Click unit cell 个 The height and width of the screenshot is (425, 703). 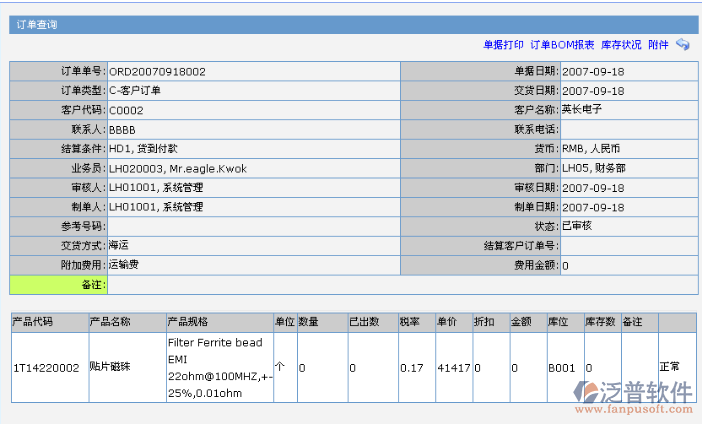coord(280,366)
